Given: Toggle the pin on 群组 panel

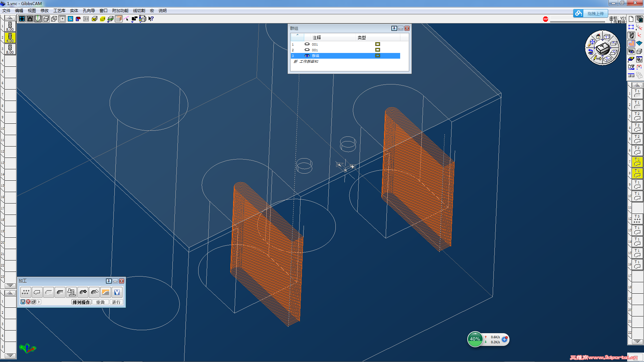Looking at the screenshot, I should pos(394,28).
